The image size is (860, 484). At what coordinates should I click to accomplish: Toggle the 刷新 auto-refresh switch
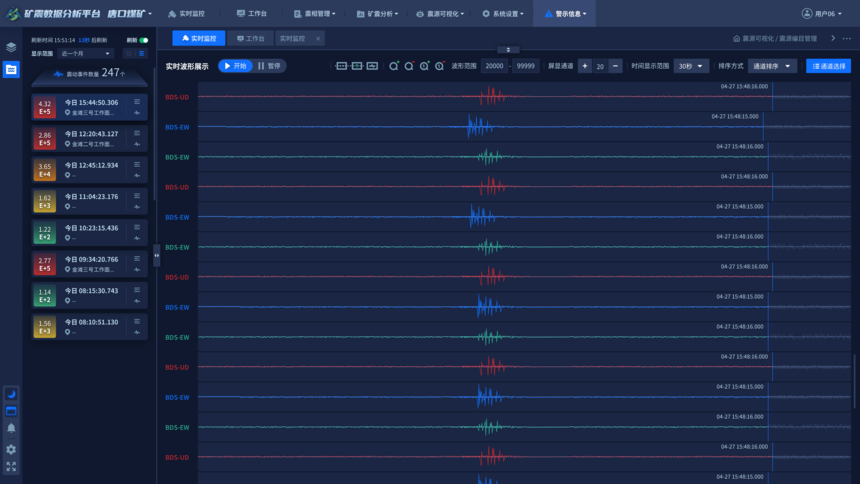(144, 41)
